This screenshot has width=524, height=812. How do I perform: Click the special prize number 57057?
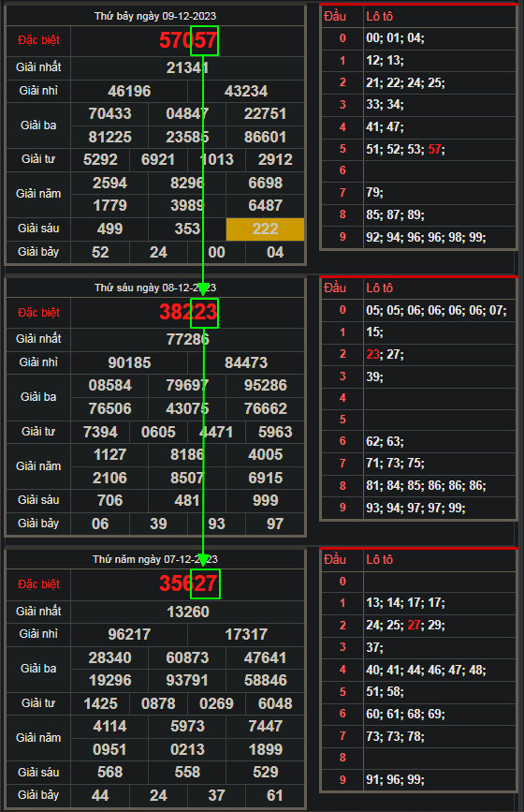click(x=188, y=40)
